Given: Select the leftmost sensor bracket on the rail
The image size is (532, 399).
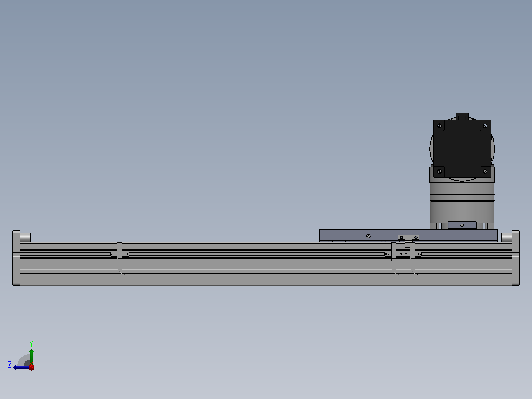Looking at the screenshot, I should pos(120,257).
